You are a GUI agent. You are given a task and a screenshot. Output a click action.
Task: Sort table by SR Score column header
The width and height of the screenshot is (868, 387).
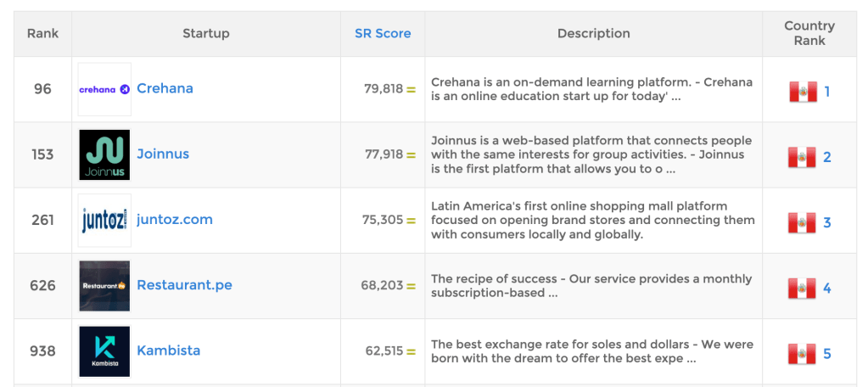click(x=383, y=34)
